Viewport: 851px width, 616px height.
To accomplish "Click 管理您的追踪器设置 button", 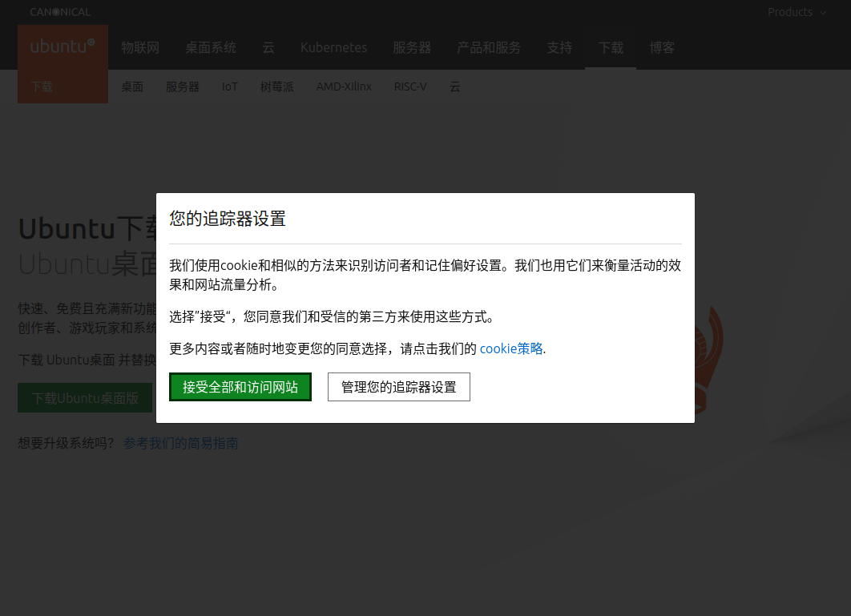I will tap(399, 387).
